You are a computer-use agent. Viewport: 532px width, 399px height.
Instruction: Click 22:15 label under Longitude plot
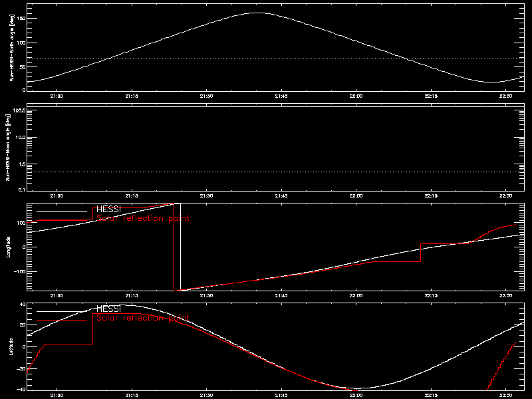click(x=431, y=295)
